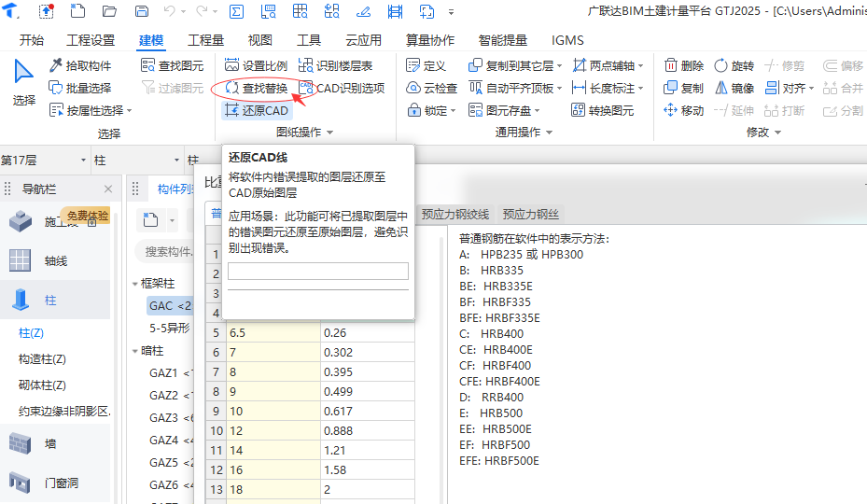867x504 pixels.
Task: Switch to 云应用 ribbon tab
Action: coord(363,40)
